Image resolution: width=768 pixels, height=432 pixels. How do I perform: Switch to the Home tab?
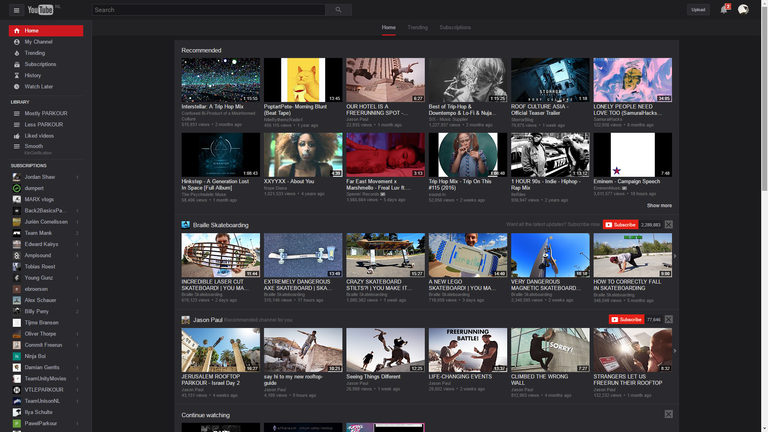(388, 27)
